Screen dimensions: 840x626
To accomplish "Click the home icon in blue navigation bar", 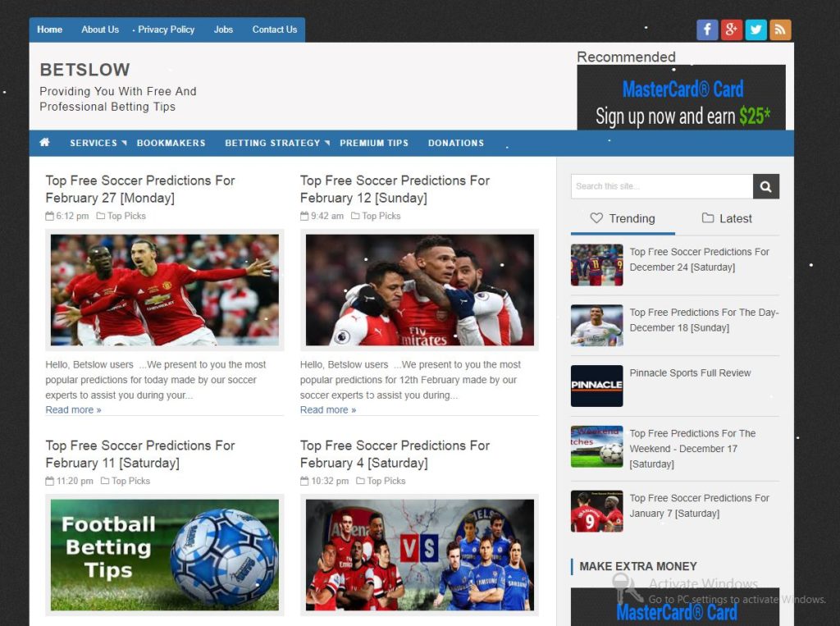I will click(44, 142).
